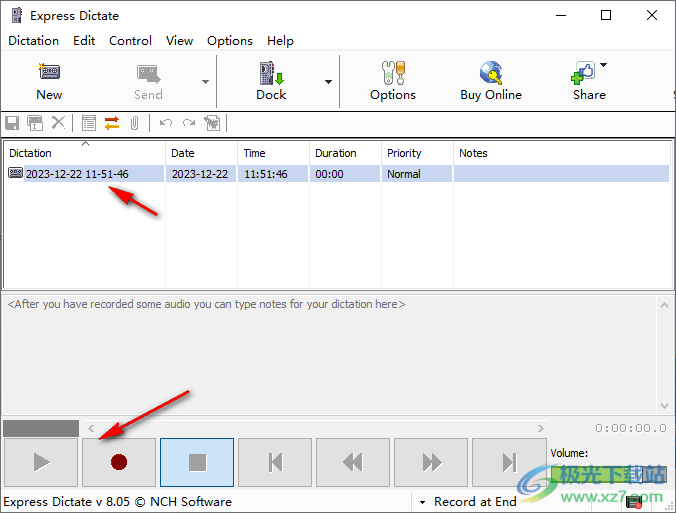676x513 pixels.
Task: Click the orange swap arrows icon
Action: tap(111, 123)
